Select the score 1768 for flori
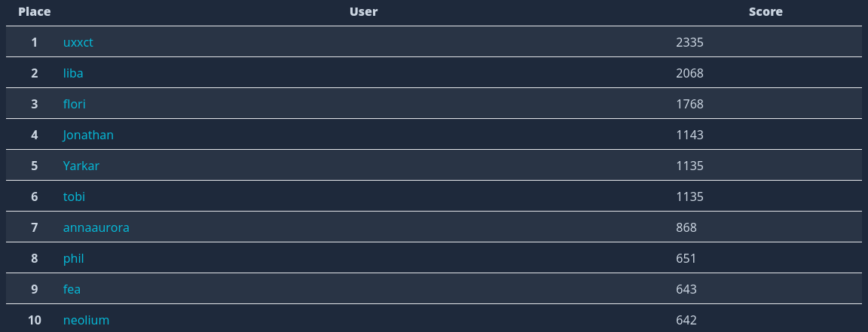This screenshot has width=868, height=332. click(689, 104)
